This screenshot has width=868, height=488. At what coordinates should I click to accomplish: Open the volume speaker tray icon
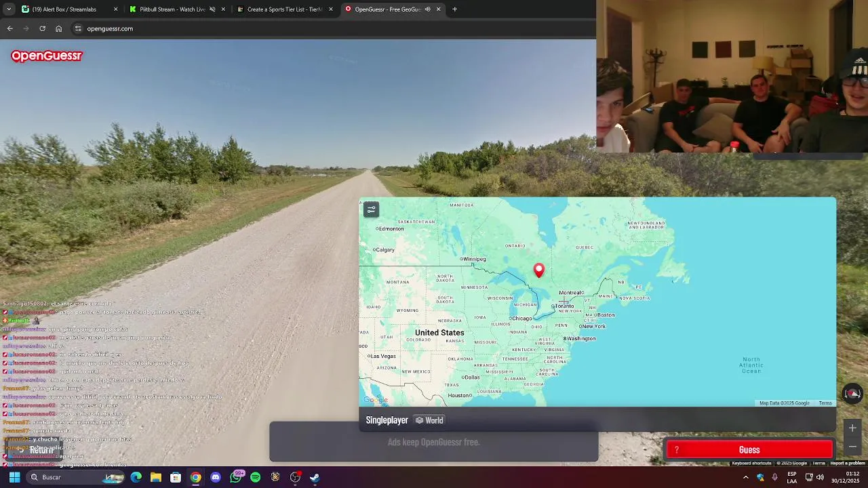[820, 477]
